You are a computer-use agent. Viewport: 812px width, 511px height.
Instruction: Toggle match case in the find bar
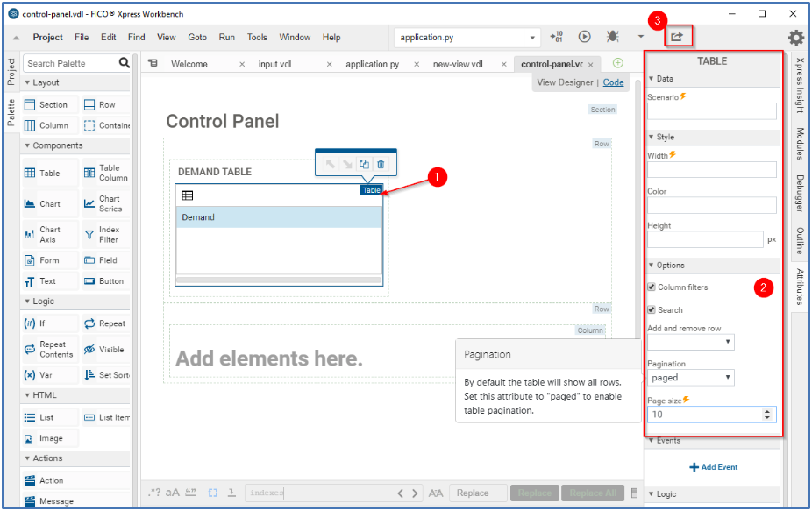172,493
